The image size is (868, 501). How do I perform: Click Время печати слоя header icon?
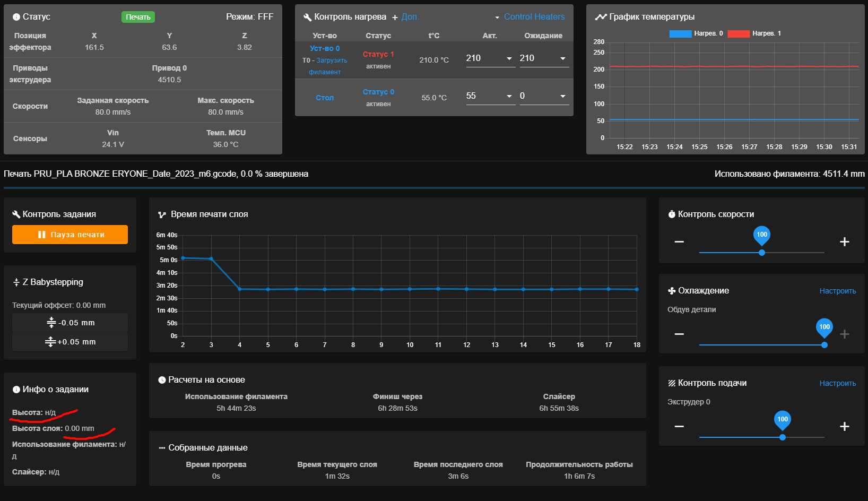162,215
